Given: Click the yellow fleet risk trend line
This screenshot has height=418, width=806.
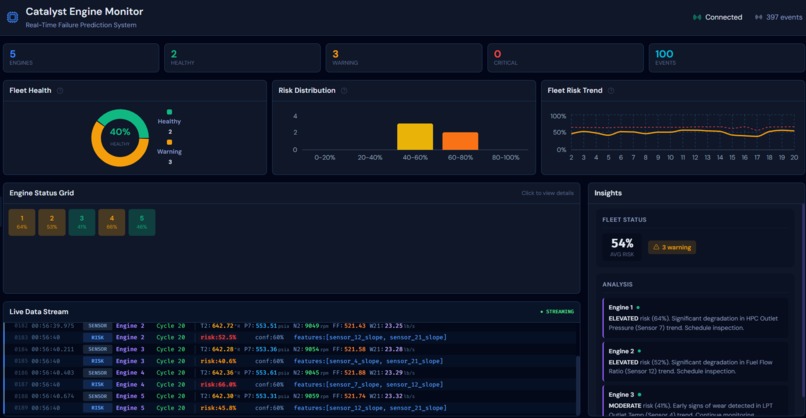Looking at the screenshot, I should coord(683,133).
